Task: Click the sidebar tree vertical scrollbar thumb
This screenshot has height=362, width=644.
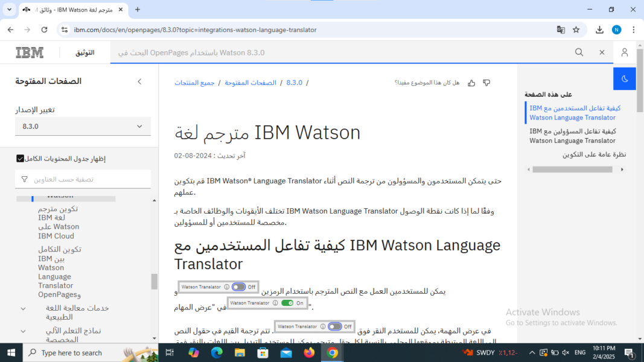Action: (155, 282)
